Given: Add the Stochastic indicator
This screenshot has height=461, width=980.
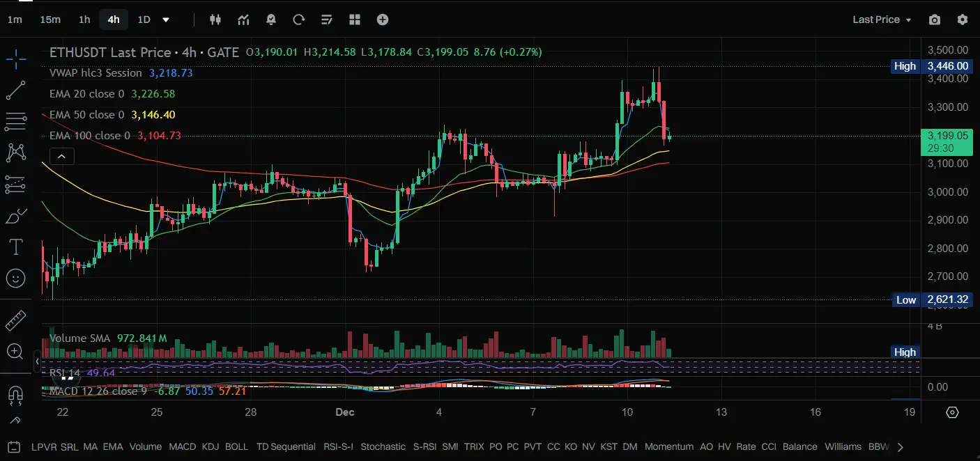Looking at the screenshot, I should [383, 446].
